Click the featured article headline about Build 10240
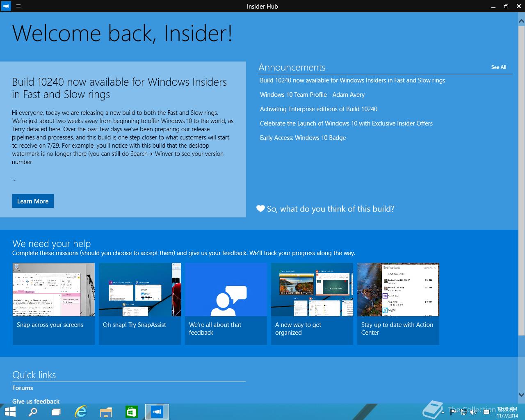Screen dimensions: 525x420 coord(119,88)
